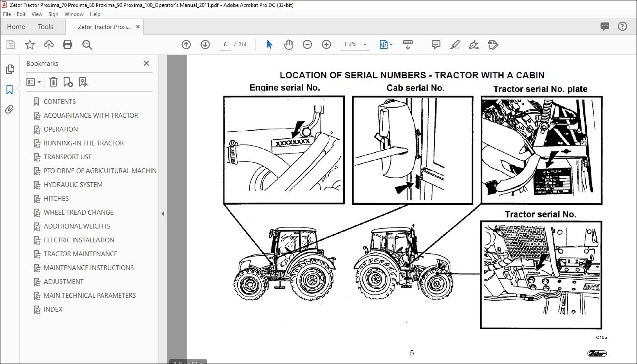The height and width of the screenshot is (364, 637).
Task: Open the WHEEL TREAD CHANGE bookmark
Action: coord(78,213)
